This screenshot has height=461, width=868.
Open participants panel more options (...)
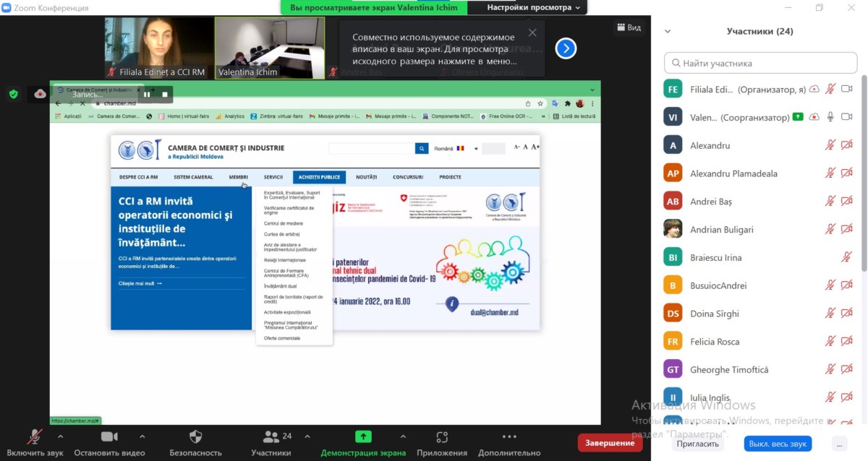tap(839, 444)
